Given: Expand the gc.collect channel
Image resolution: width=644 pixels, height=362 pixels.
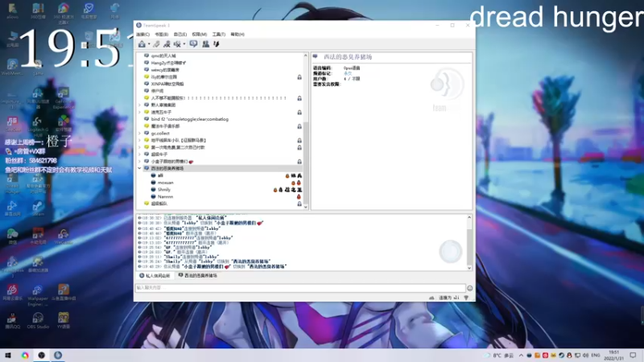Looking at the screenshot, I should pos(139,134).
